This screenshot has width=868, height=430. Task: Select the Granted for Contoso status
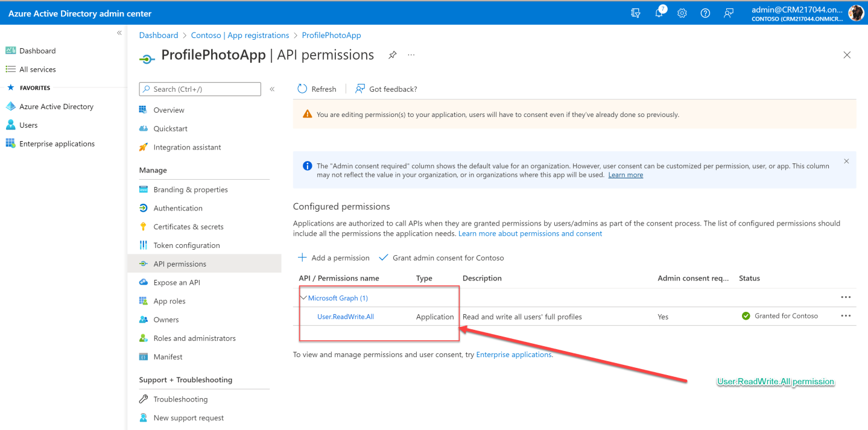(x=780, y=317)
